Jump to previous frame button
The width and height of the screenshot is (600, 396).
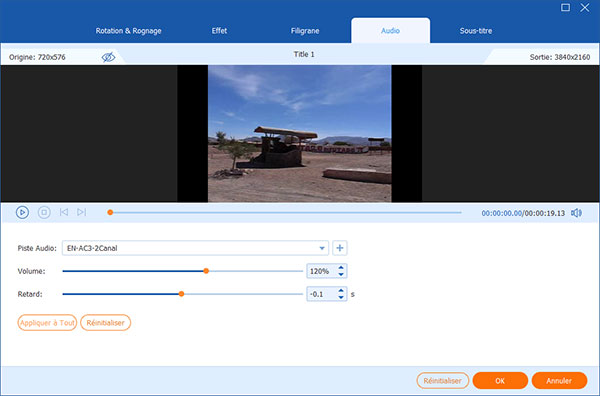[x=64, y=212]
